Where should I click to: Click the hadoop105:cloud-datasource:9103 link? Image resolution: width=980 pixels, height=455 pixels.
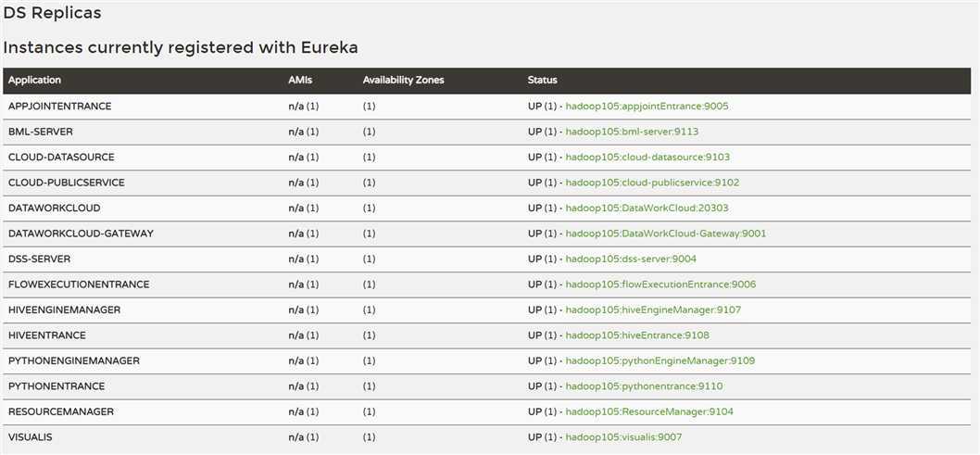(x=647, y=158)
